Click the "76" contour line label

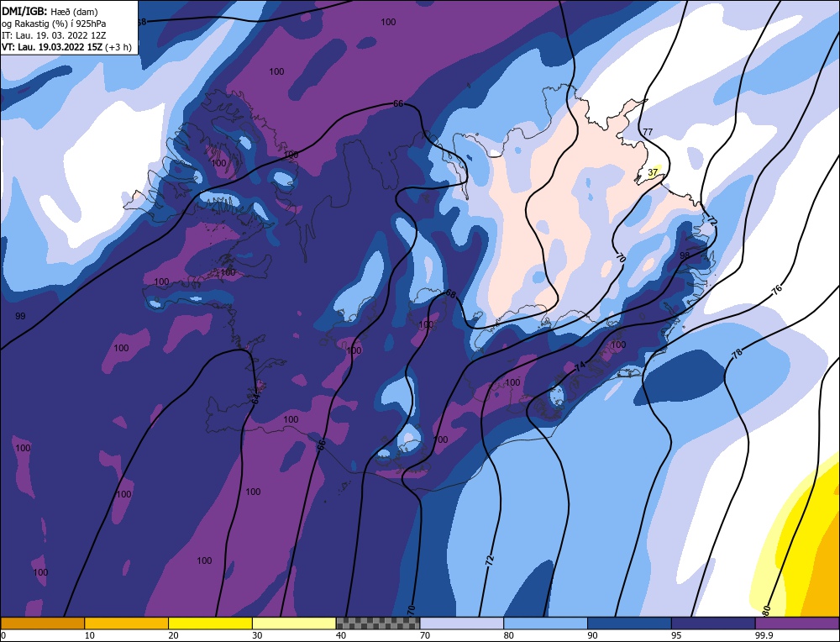click(x=777, y=289)
